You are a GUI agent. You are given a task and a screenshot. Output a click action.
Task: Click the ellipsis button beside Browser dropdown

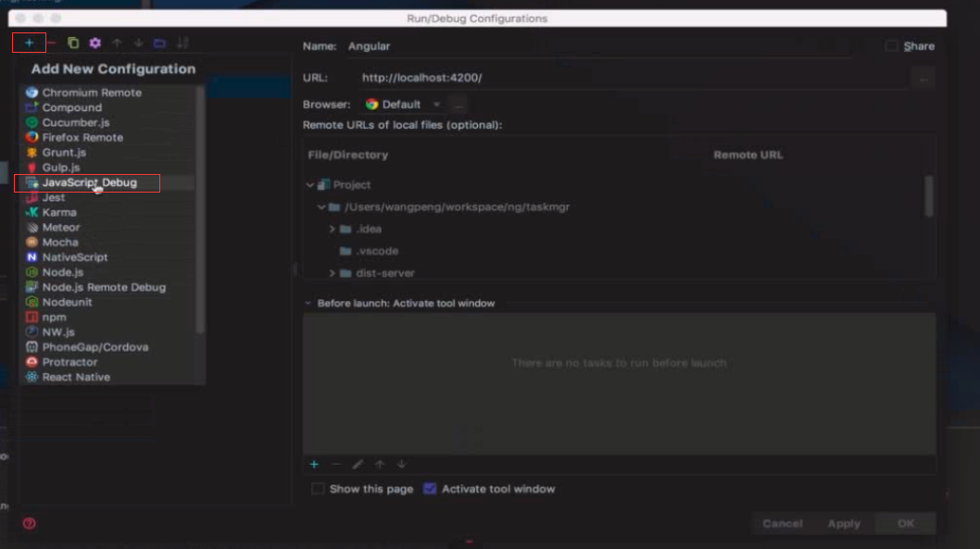[x=459, y=105]
